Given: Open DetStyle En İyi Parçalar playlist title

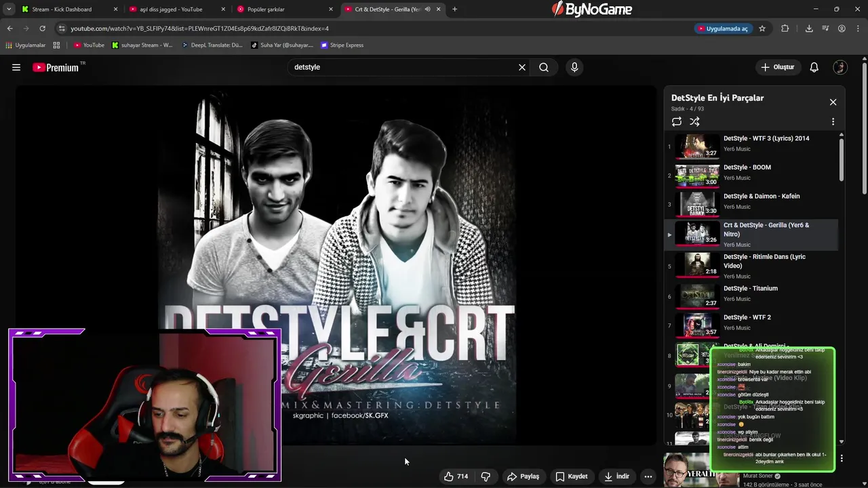Looking at the screenshot, I should click(717, 98).
